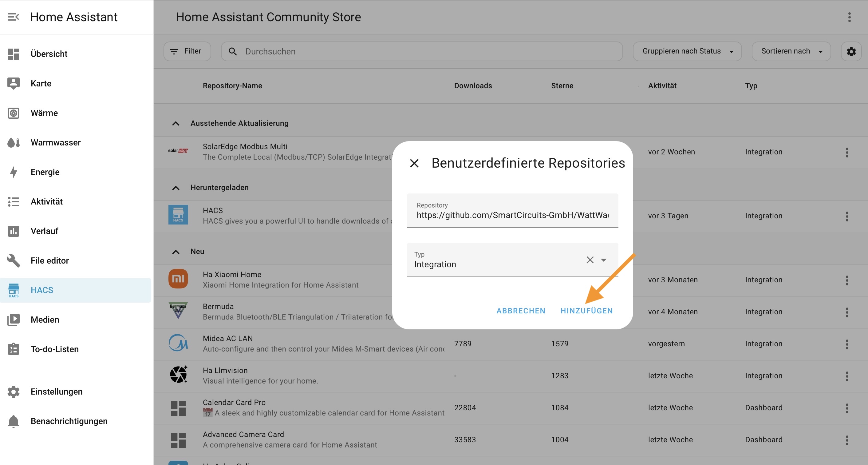Screen dimensions: 868x465
Task: Click the File editor wrench icon
Action: [14, 261]
